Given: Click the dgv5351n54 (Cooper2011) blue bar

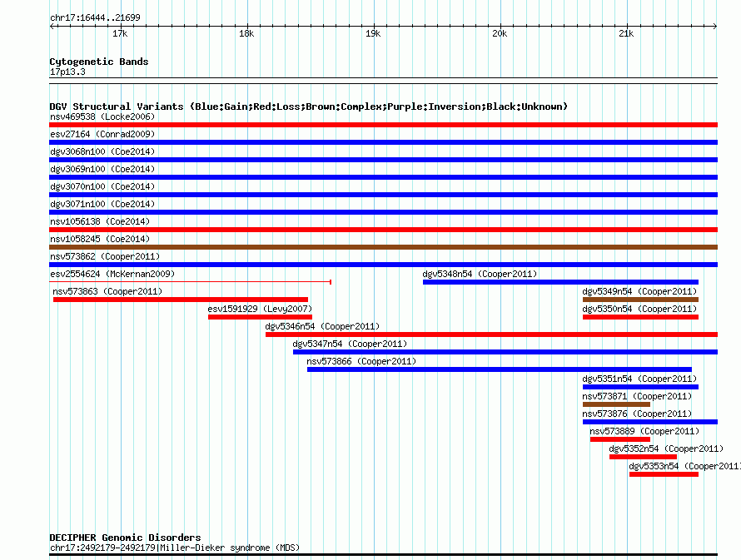Looking at the screenshot, I should pos(640,387).
